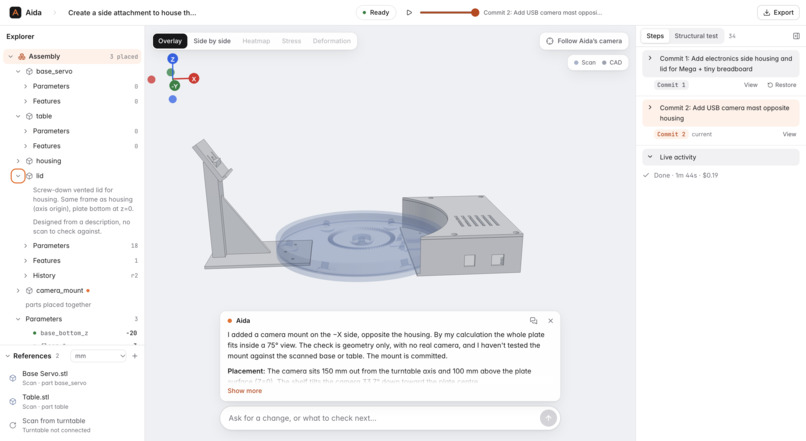The height and width of the screenshot is (441, 806).
Task: Open the project title breadcrumb
Action: coord(132,12)
